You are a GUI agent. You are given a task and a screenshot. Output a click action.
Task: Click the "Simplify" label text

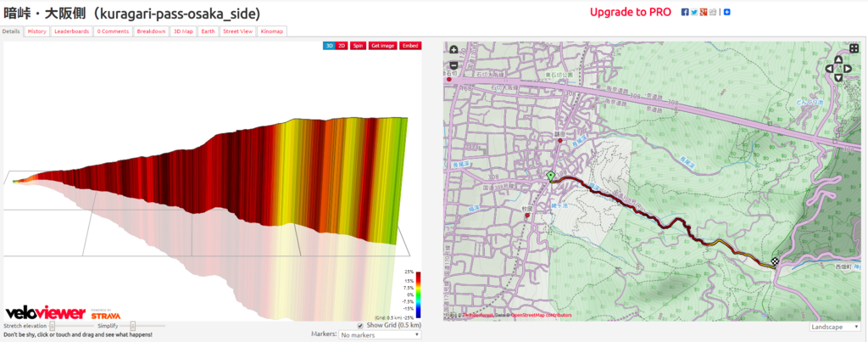108,326
